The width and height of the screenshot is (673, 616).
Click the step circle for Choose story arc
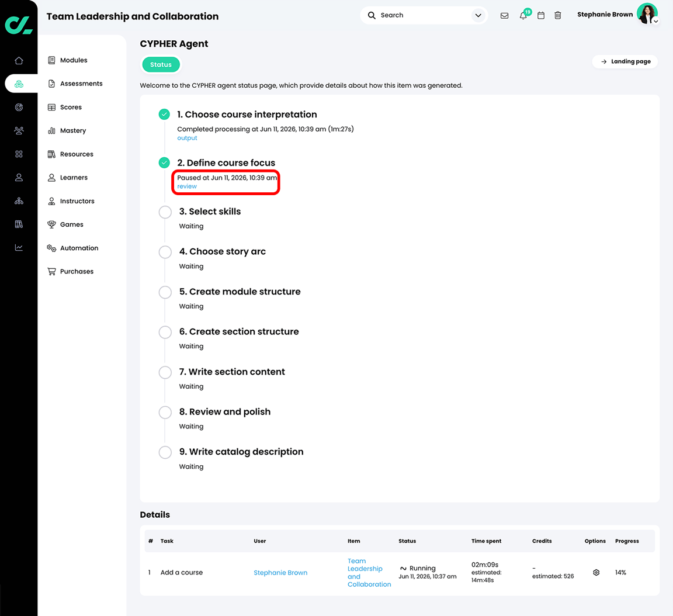(x=165, y=252)
